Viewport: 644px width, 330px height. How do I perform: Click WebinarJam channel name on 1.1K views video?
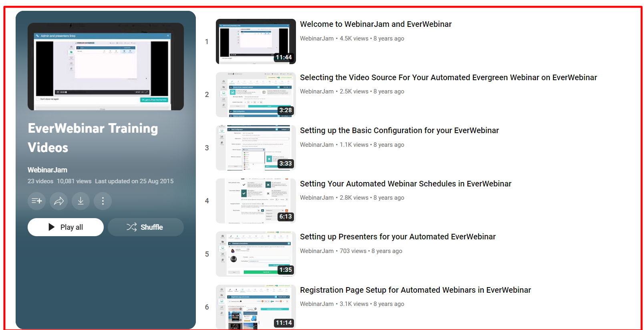point(317,145)
